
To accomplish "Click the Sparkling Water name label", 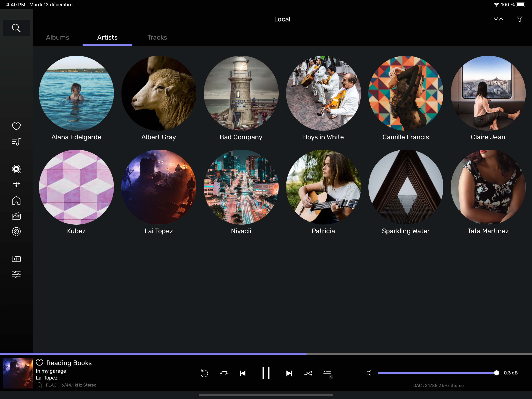I will click(x=406, y=231).
